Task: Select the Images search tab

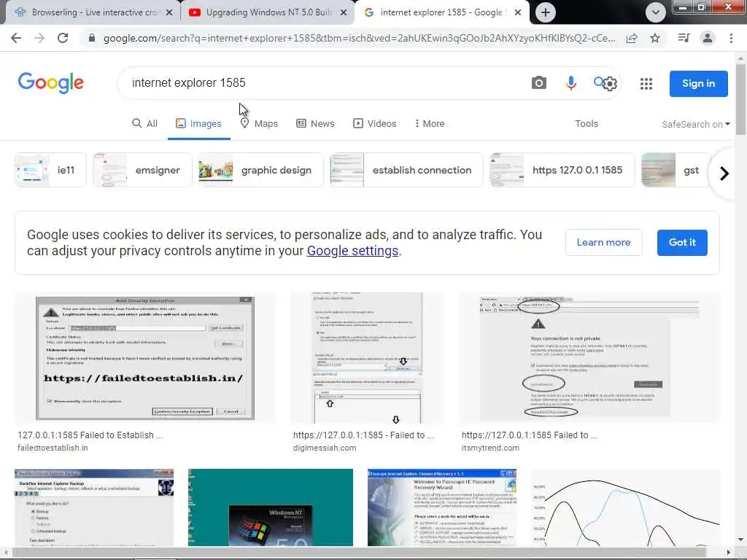Action: pyautogui.click(x=198, y=124)
